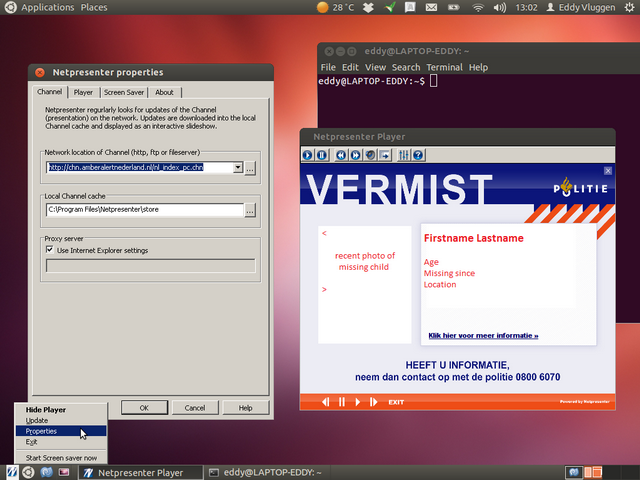Click the Rewind icon in player toolbar
Screen dimensions: 640x480
tap(341, 155)
